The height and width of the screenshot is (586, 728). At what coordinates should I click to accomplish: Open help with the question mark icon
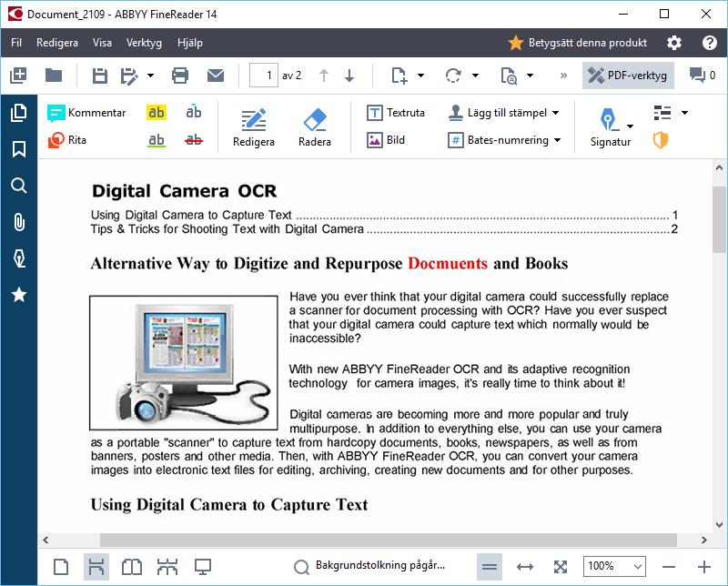709,43
